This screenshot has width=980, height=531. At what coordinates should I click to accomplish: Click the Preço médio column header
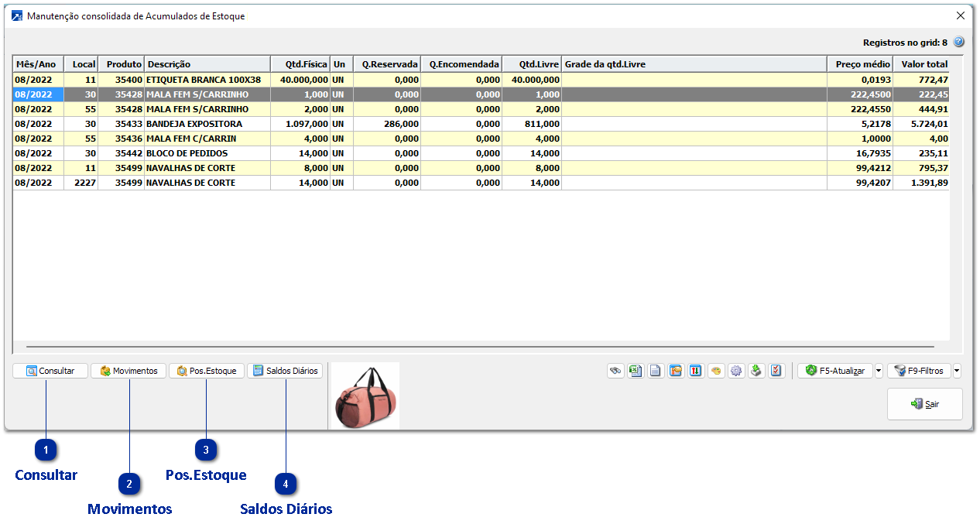click(859, 64)
